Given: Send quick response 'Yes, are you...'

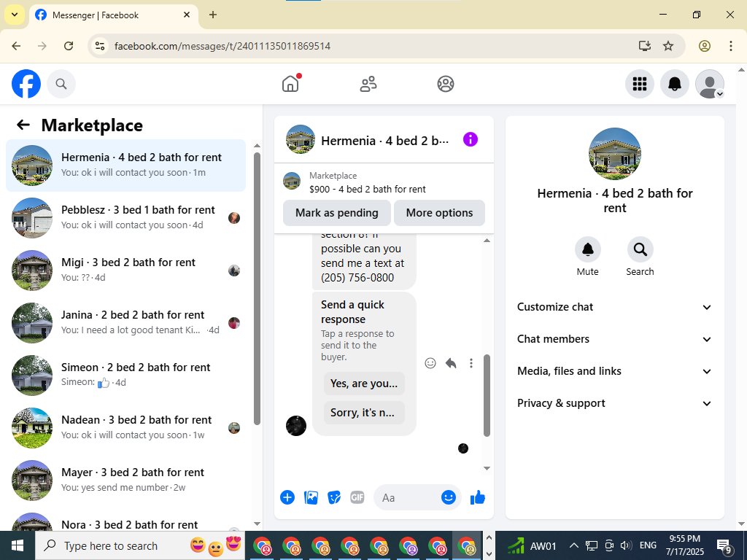Looking at the screenshot, I should [x=364, y=384].
